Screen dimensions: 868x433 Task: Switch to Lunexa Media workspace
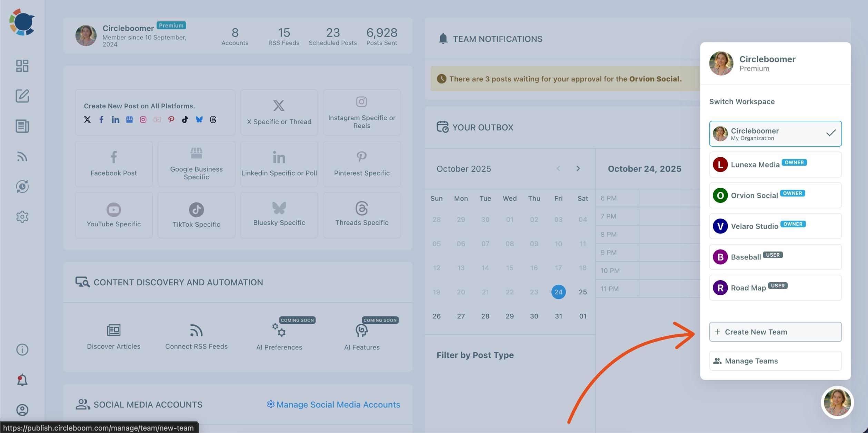coord(775,165)
